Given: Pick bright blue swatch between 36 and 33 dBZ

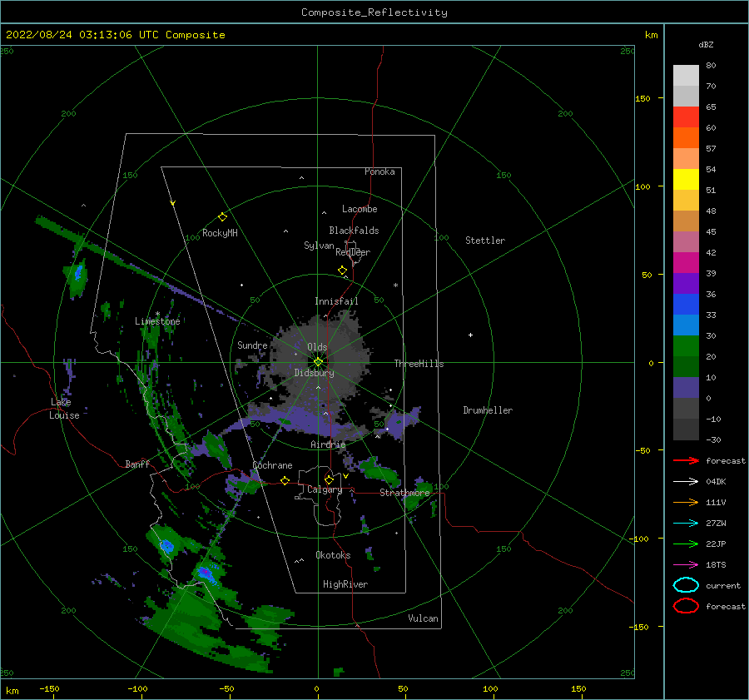Looking at the screenshot, I should (x=686, y=305).
